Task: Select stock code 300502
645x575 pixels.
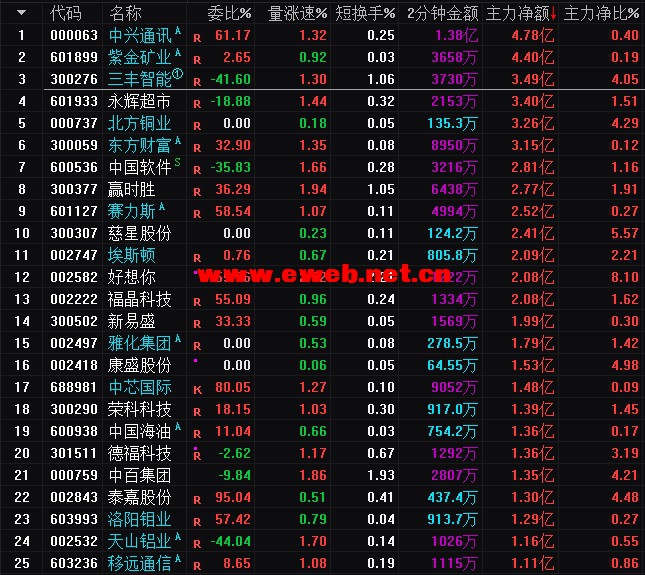Action: 74,322
